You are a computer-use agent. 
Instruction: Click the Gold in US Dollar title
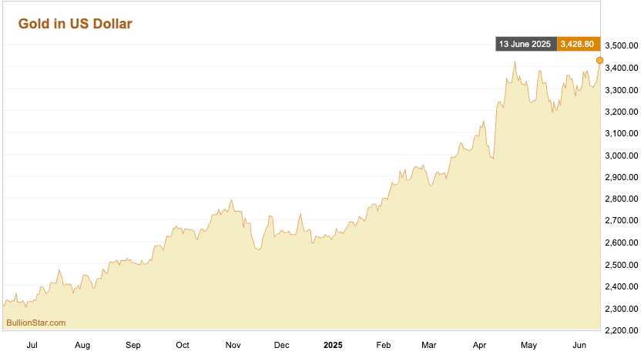pos(75,25)
